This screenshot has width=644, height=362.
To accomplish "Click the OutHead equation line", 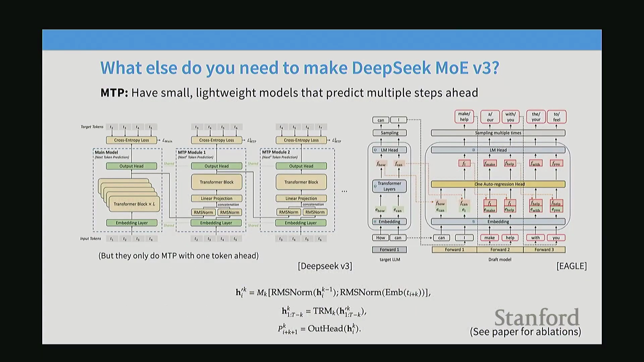I will (x=319, y=328).
